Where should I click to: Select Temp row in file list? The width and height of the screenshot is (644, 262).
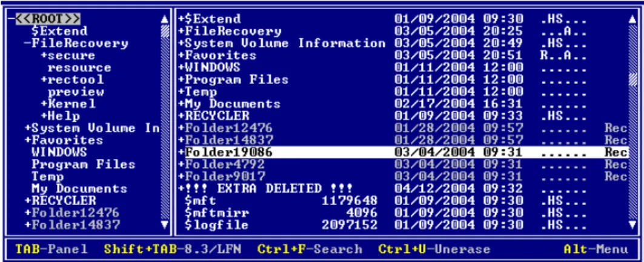coord(402,92)
